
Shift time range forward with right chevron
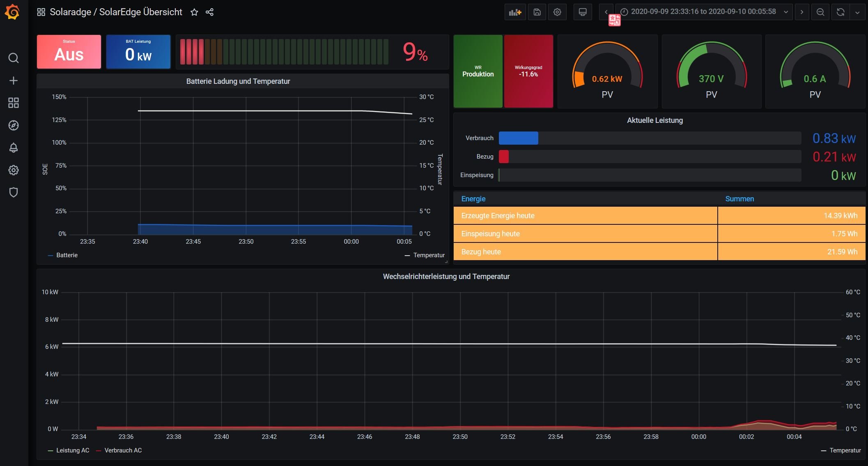(802, 12)
